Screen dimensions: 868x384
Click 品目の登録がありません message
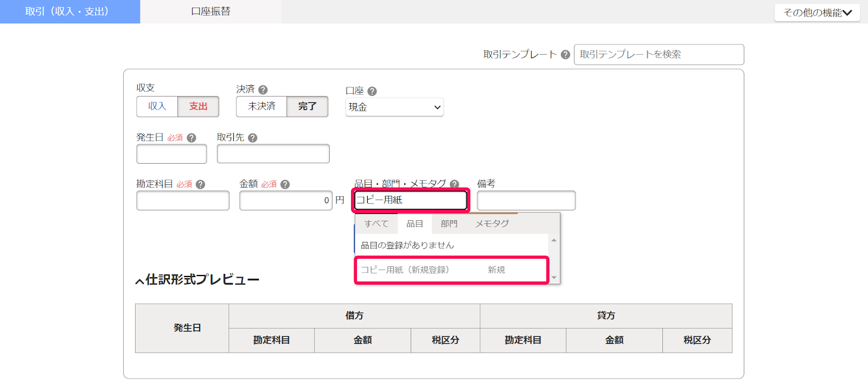coord(407,246)
